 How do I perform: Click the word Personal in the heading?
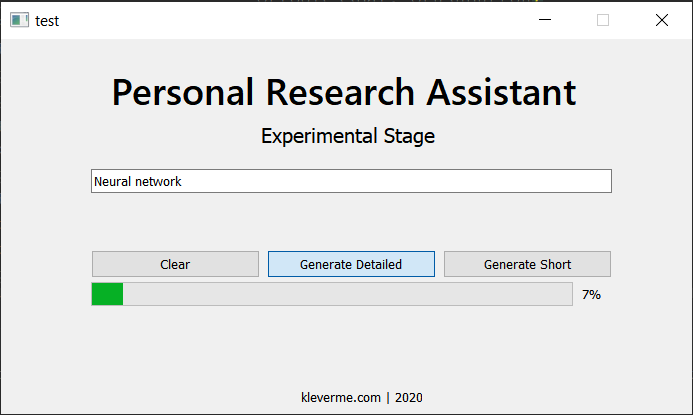[183, 93]
